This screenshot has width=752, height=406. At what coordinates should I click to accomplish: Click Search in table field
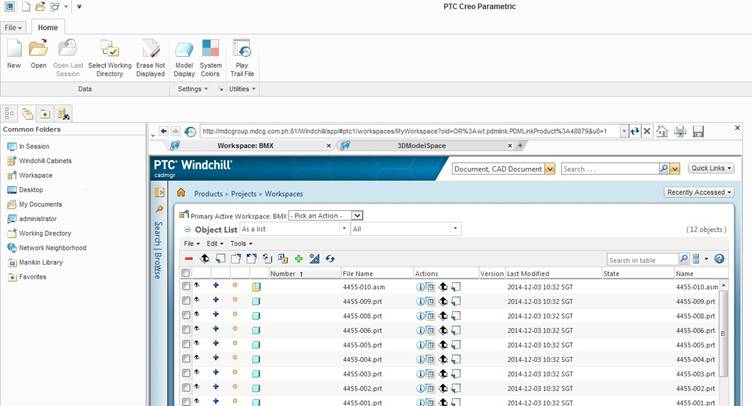(643, 260)
